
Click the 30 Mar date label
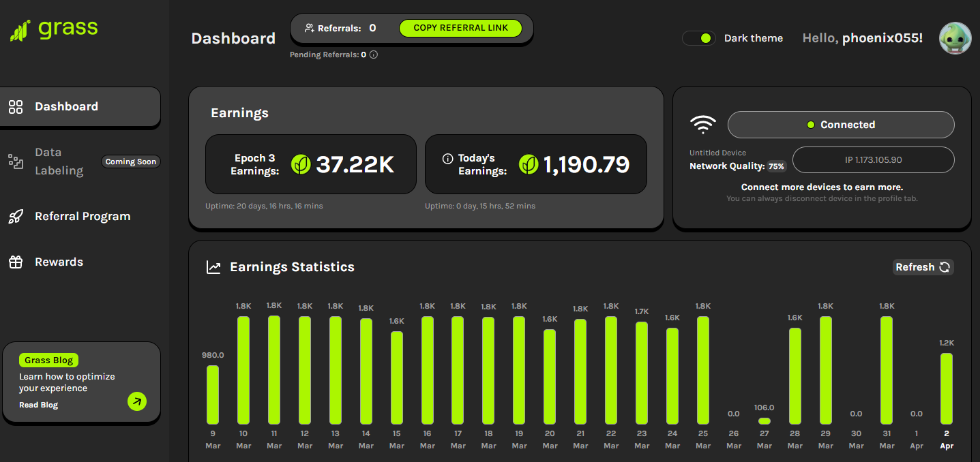857,440
